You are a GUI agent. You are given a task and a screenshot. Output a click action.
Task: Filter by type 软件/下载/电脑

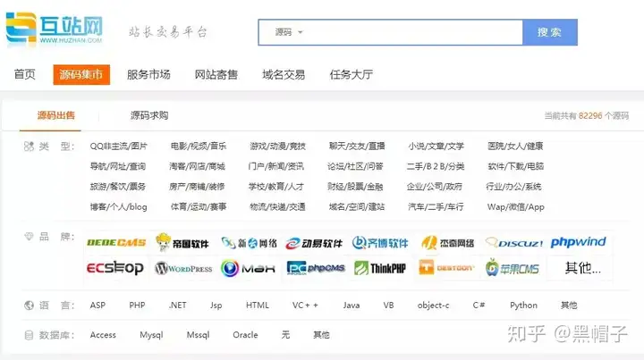pos(515,166)
